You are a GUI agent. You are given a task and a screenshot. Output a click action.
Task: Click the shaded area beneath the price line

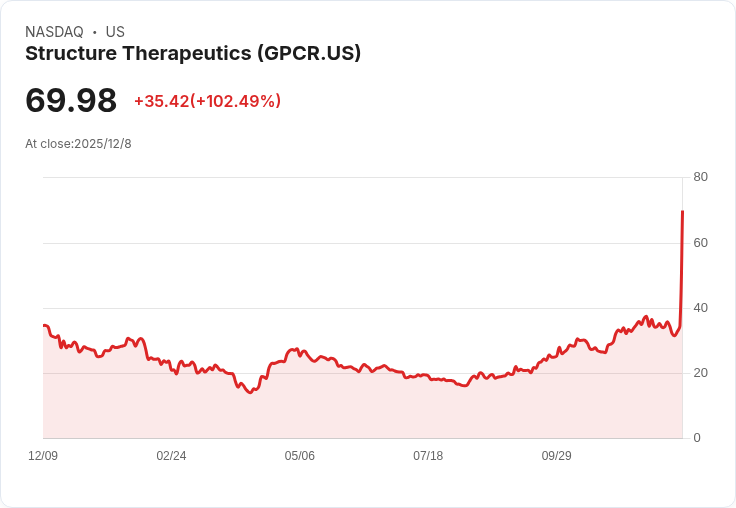(362, 406)
